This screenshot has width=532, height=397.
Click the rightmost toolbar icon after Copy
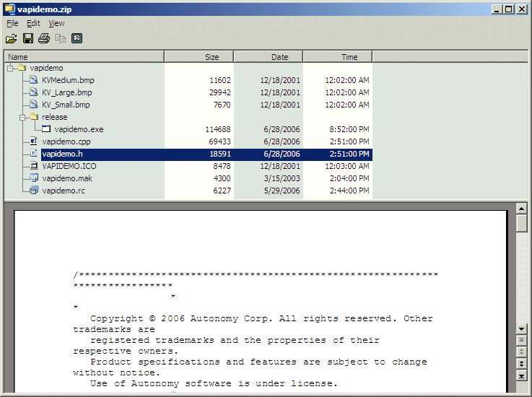[x=77, y=38]
